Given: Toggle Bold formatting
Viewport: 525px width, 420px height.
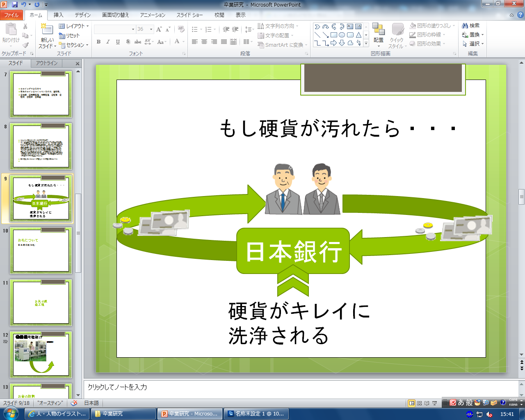Looking at the screenshot, I should coord(98,42).
